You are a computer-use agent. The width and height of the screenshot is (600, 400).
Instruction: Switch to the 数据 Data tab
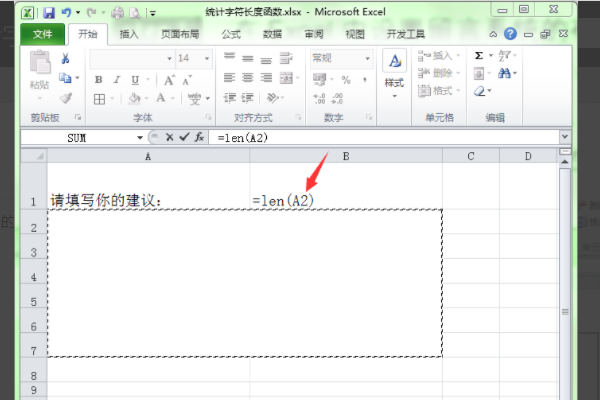click(272, 35)
